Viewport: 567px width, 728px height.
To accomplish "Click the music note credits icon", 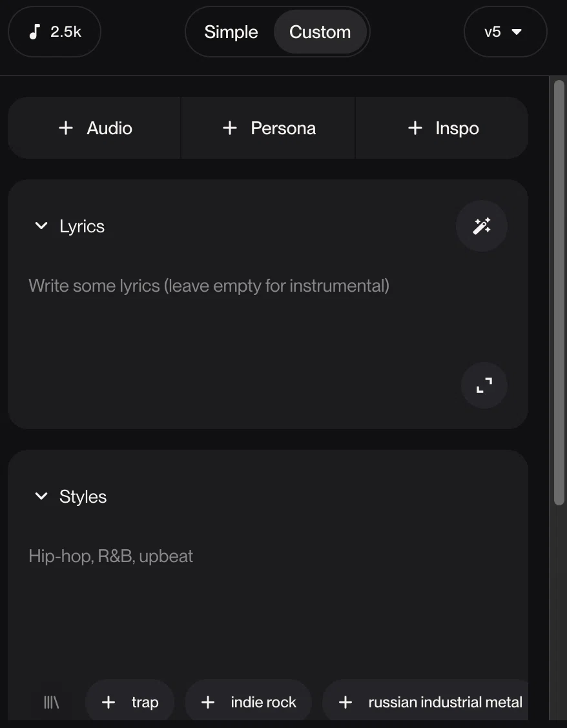I will [x=34, y=32].
